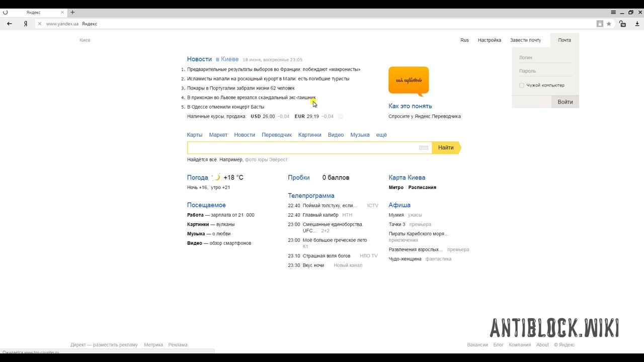Screen dimensions: 644x362
Task: Focus the Пароль input field
Action: point(545,71)
